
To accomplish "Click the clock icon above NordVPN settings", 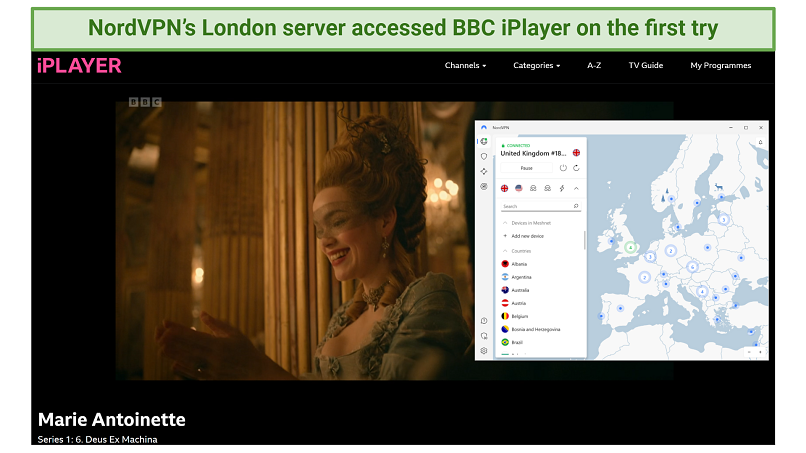I will 484,321.
